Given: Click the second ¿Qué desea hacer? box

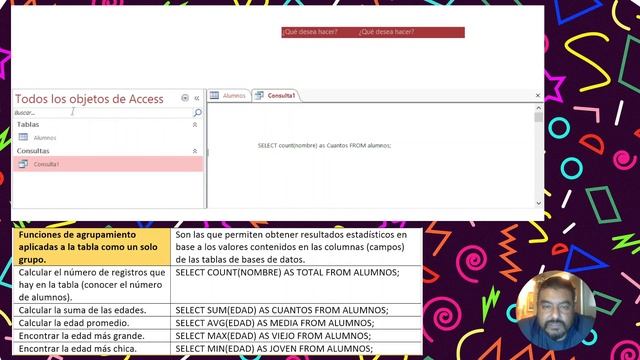Looking at the screenshot, I should coord(386,32).
